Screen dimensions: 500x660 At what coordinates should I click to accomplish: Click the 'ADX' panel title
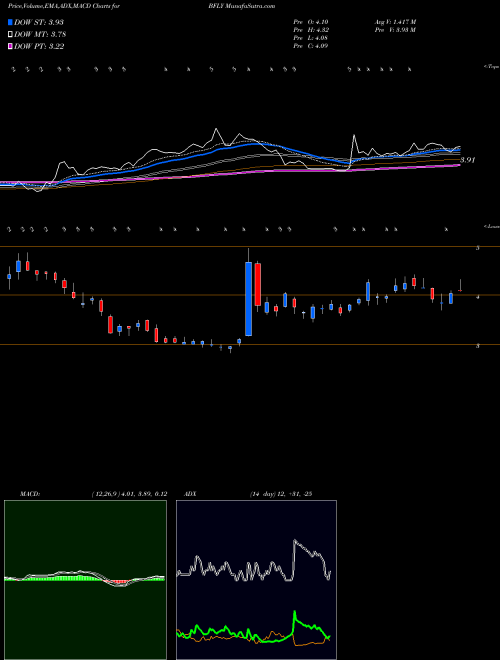coord(191,494)
